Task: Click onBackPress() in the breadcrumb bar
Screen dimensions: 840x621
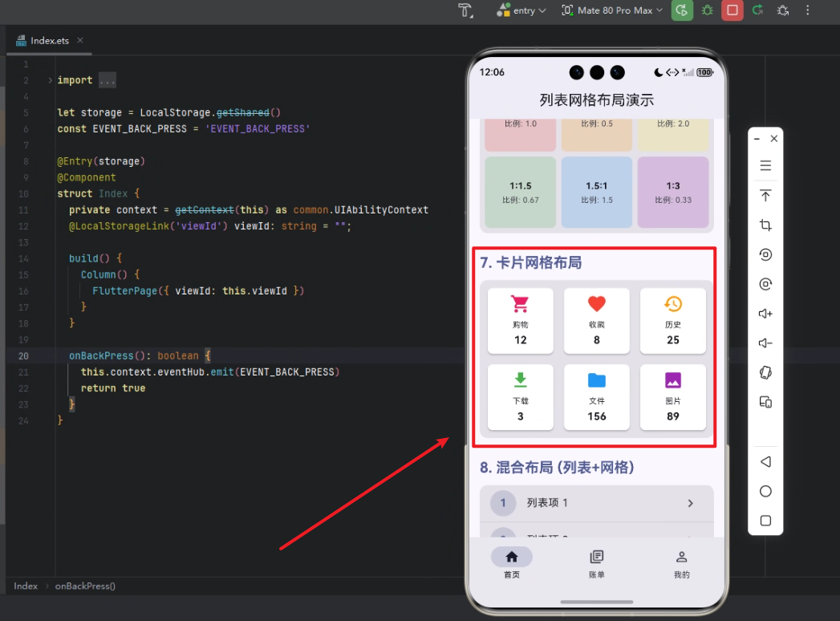Action: [83, 586]
